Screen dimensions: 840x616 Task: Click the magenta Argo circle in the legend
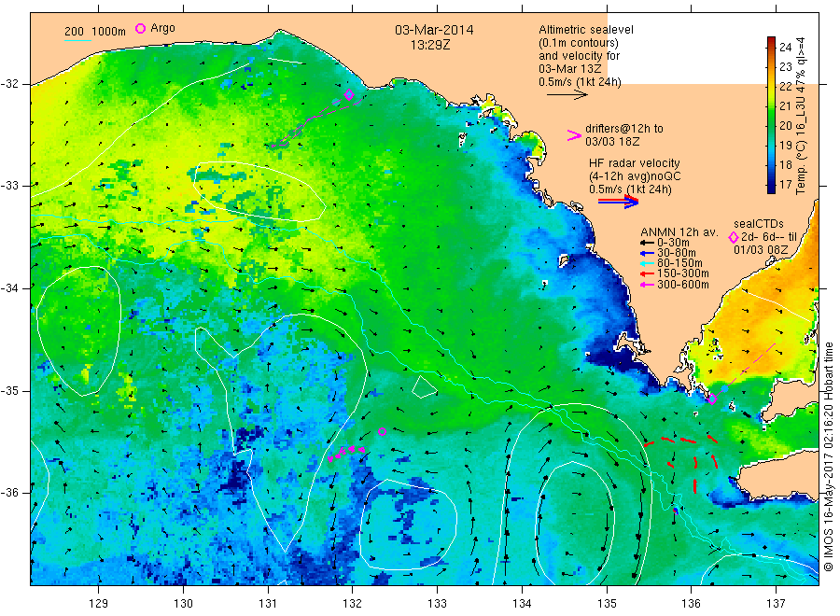[x=140, y=28]
